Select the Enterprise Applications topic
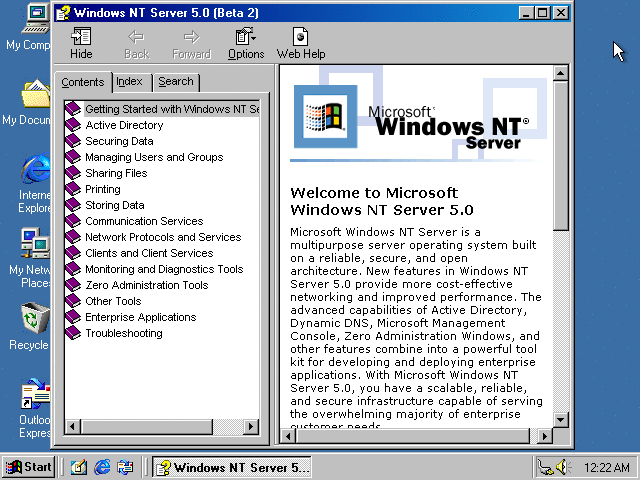The width and height of the screenshot is (640, 480). coord(140,317)
